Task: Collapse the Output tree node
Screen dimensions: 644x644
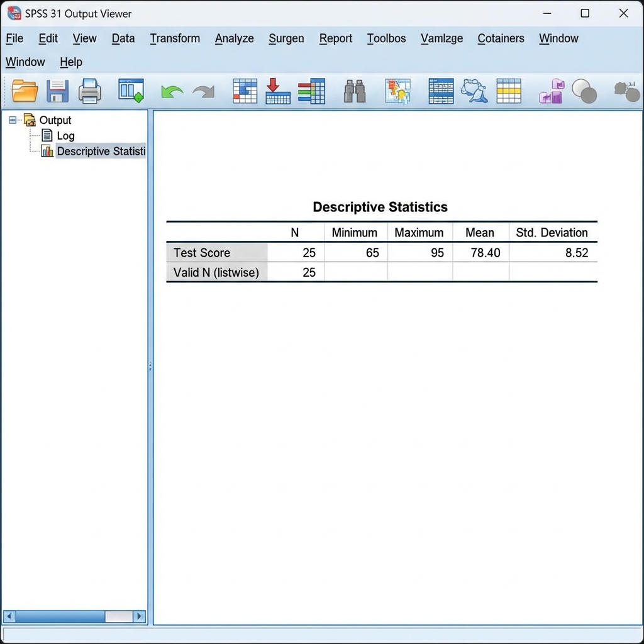Action: [x=13, y=120]
